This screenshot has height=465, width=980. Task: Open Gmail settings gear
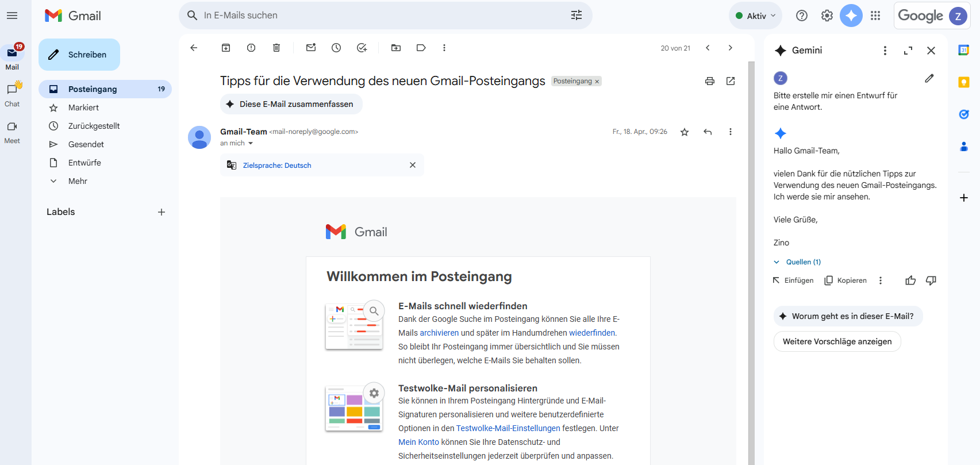point(827,16)
